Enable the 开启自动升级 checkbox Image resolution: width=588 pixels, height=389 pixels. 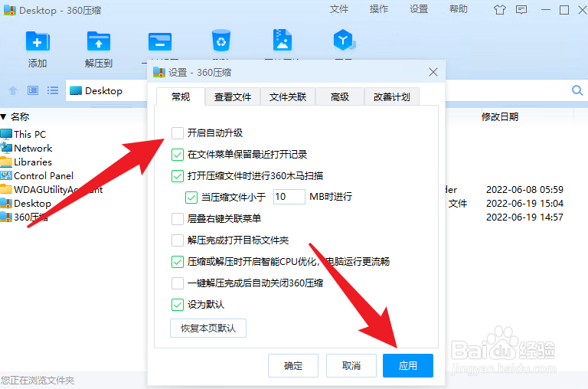178,132
